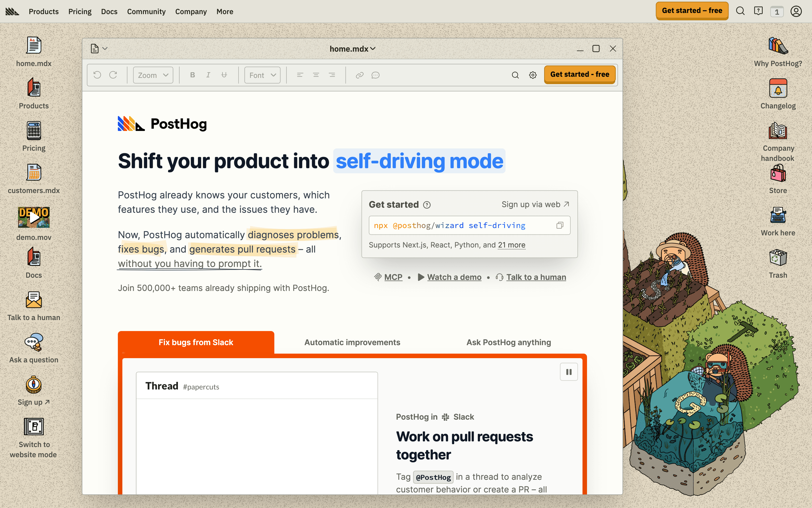Viewport: 812px width, 508px height.
Task: Open the Pricing menu item
Action: [x=80, y=11]
